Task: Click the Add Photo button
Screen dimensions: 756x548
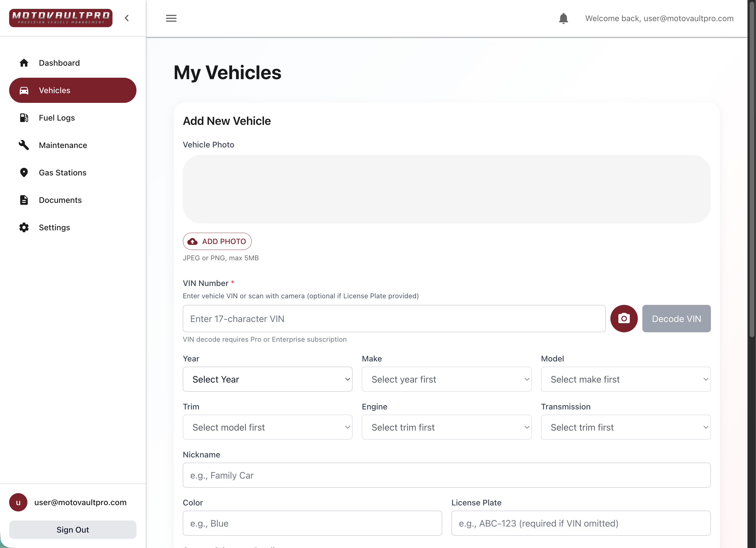Action: pyautogui.click(x=217, y=241)
